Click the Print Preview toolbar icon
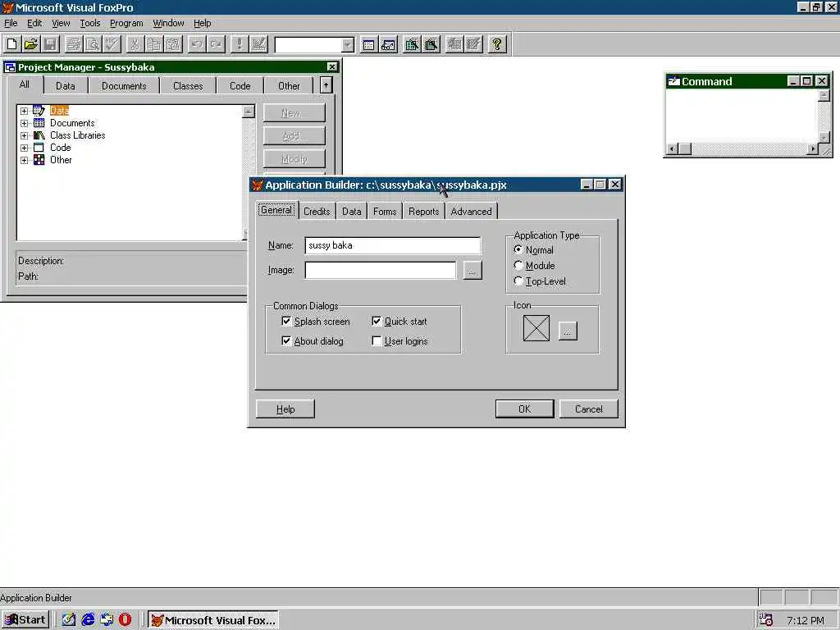840x630 pixels. pyautogui.click(x=92, y=44)
